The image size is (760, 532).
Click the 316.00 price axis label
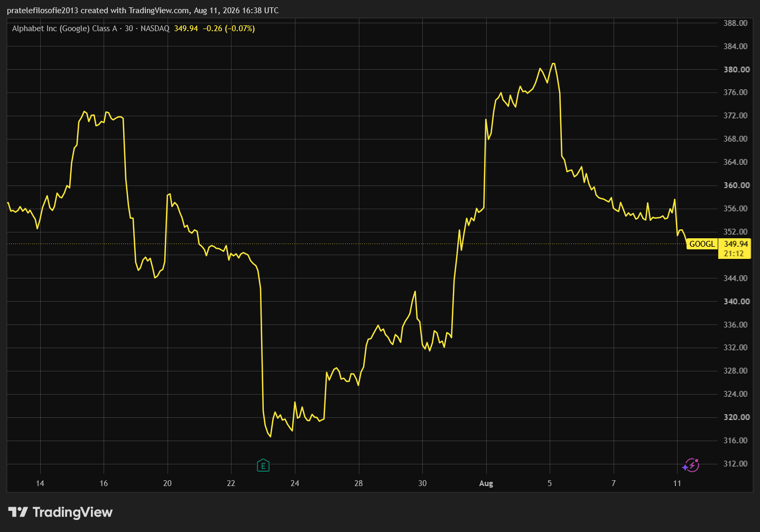(736, 441)
